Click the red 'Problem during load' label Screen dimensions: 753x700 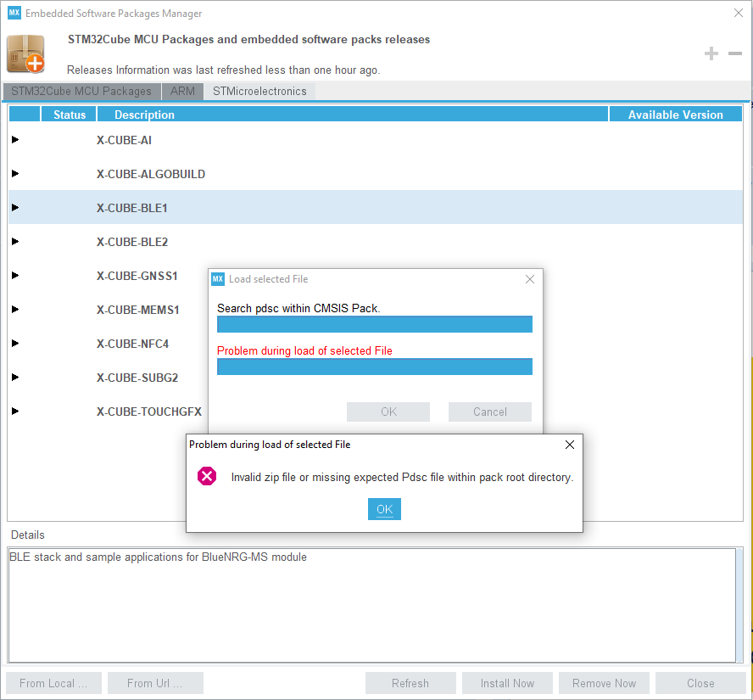[304, 350]
